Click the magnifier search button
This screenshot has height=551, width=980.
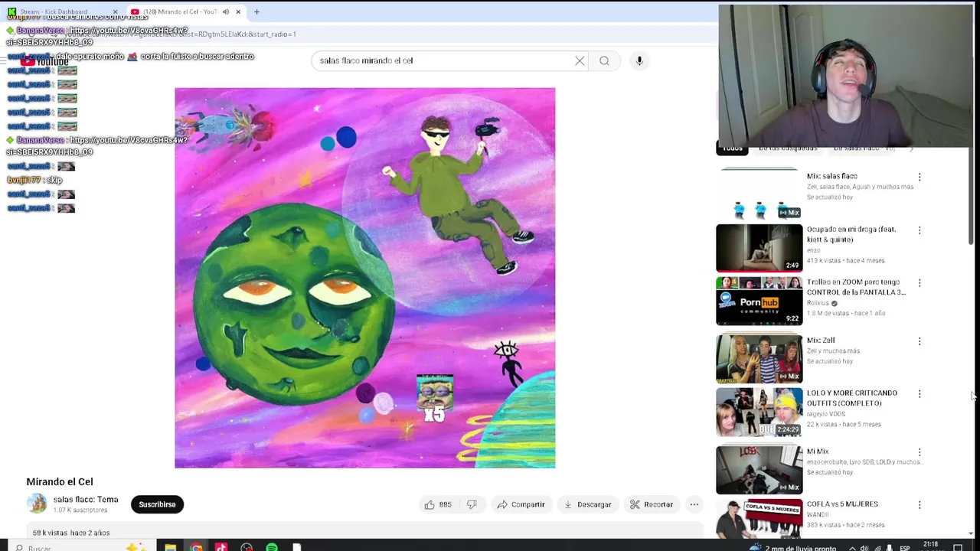coord(604,60)
